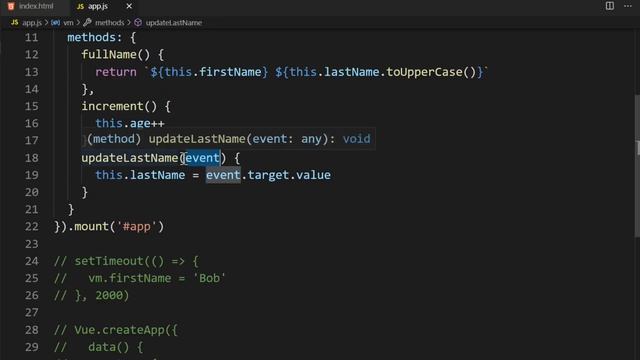Viewport: 640px width, 360px height.
Task: Click the setTimeout comment on line 24
Action: tap(126, 261)
